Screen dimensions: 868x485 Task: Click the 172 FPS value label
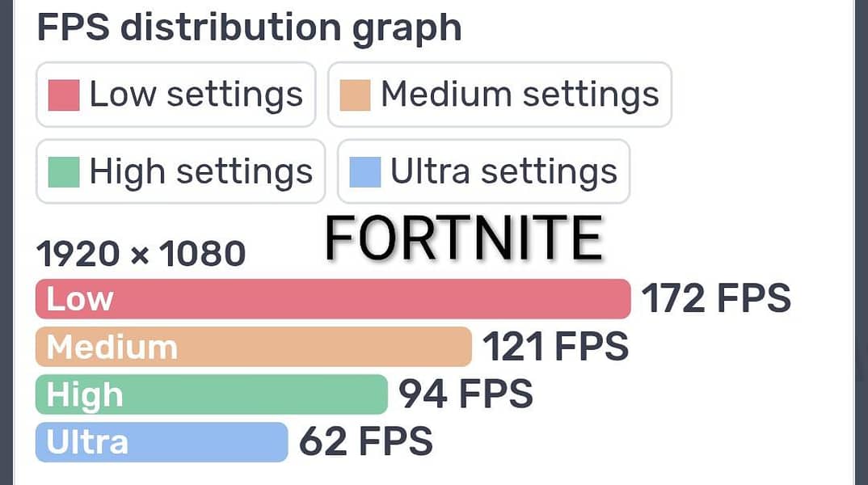[x=716, y=299]
